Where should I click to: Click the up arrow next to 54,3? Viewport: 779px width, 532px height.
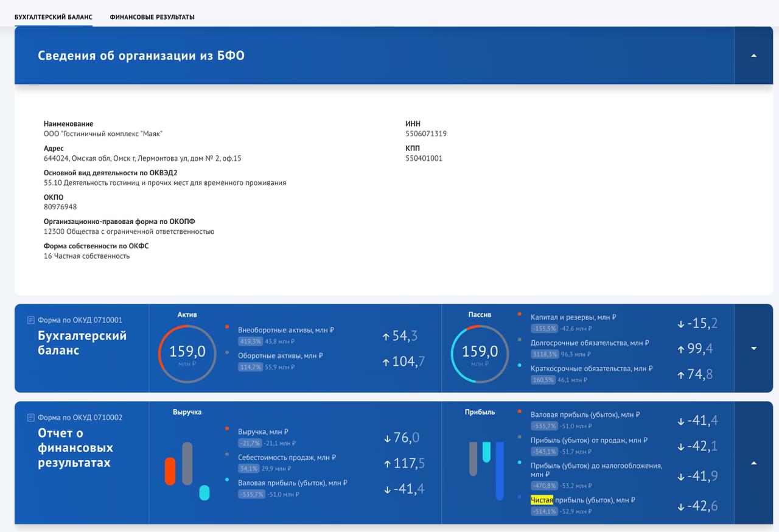pos(385,336)
